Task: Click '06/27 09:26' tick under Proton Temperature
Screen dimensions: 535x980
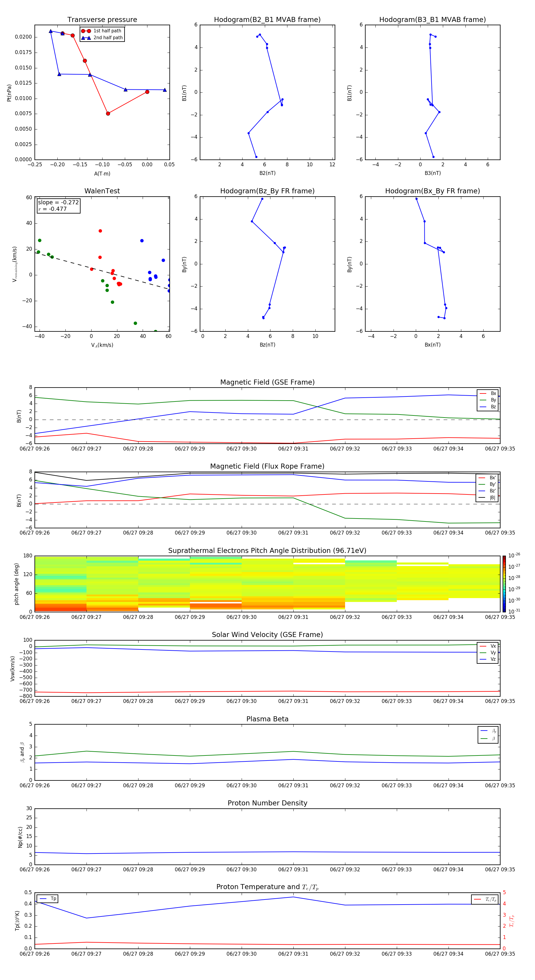Action: tap(35, 954)
